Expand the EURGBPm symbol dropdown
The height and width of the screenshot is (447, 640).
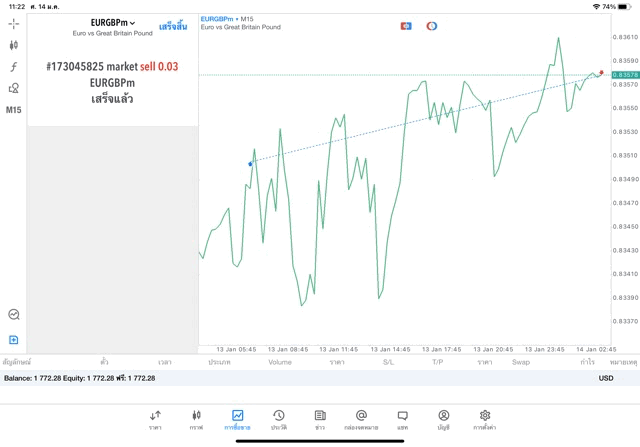(x=113, y=23)
